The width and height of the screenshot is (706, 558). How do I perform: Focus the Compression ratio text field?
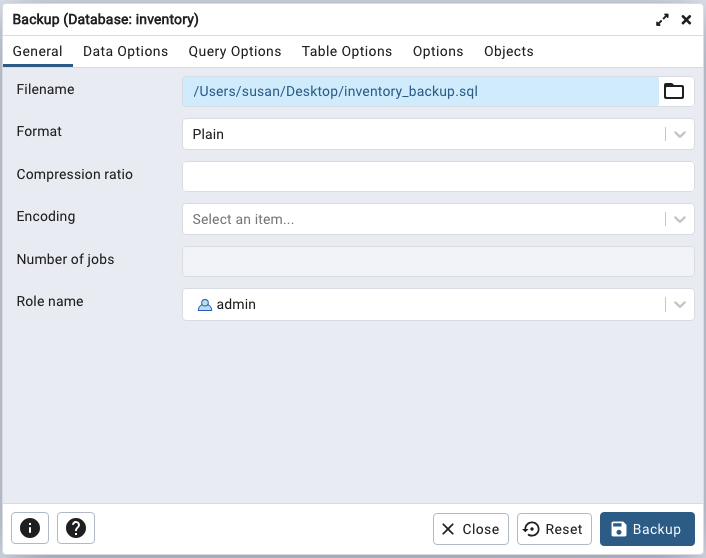coord(438,177)
